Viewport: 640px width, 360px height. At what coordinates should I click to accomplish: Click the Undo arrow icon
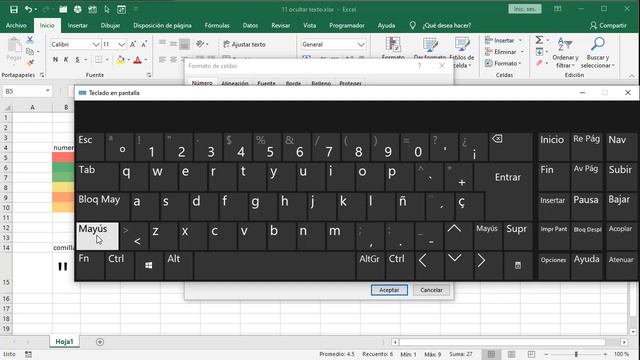tap(28, 9)
